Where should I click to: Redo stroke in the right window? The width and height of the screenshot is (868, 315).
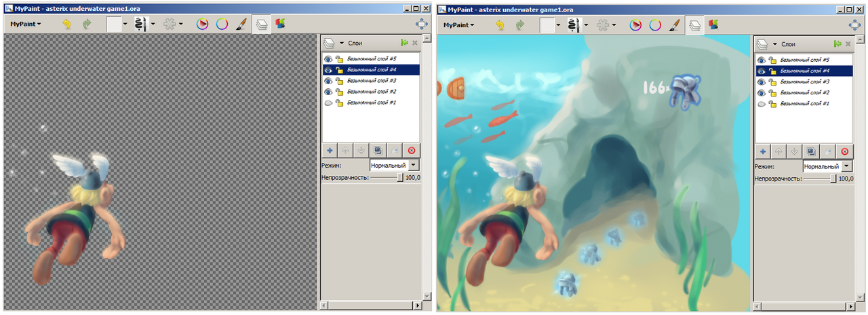520,24
